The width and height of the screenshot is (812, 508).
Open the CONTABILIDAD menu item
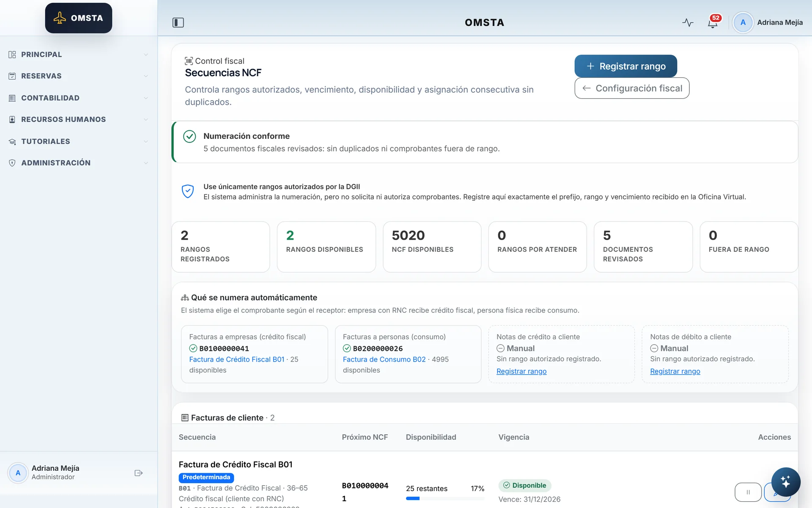79,98
